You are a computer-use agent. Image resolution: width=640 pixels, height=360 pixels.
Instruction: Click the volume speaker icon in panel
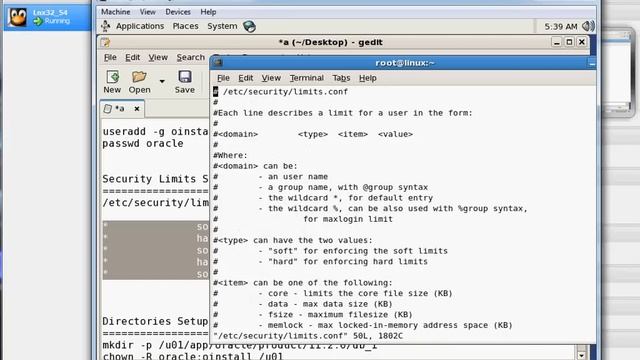pyautogui.click(x=588, y=27)
